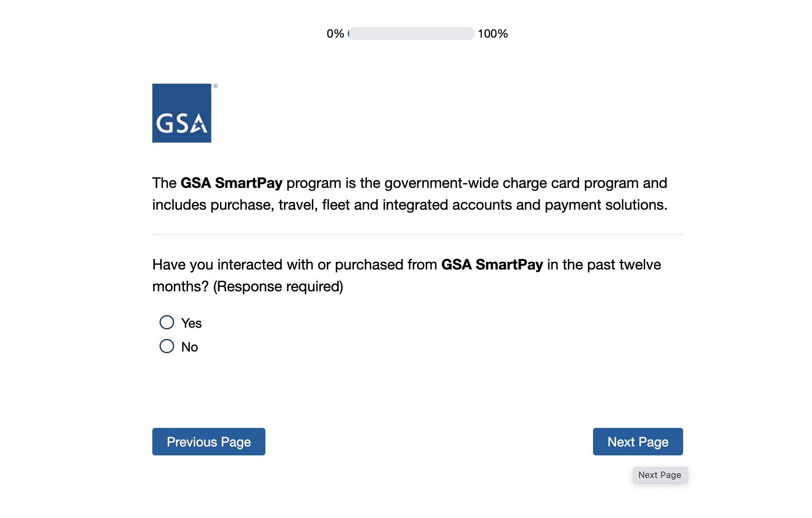Select the No radio button

pyautogui.click(x=167, y=346)
